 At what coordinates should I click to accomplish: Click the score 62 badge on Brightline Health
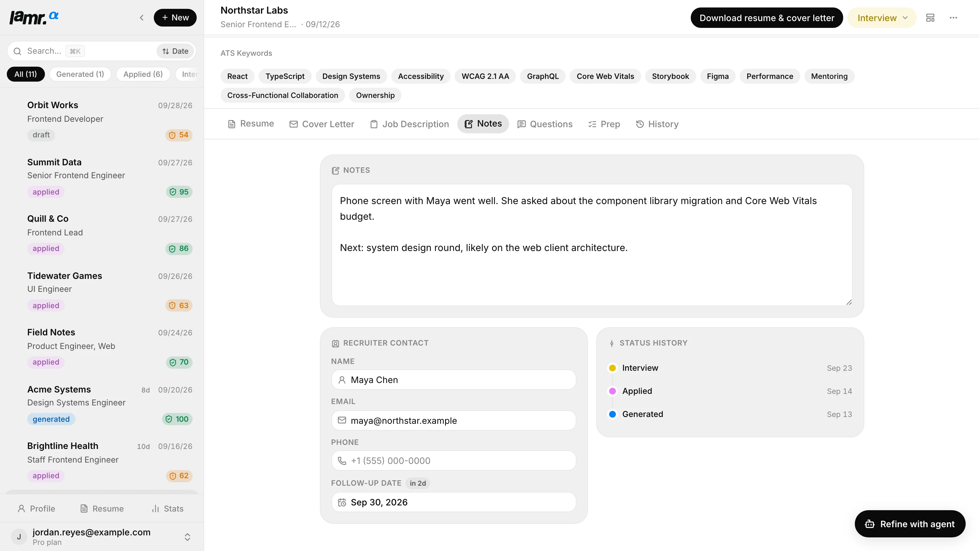click(179, 476)
